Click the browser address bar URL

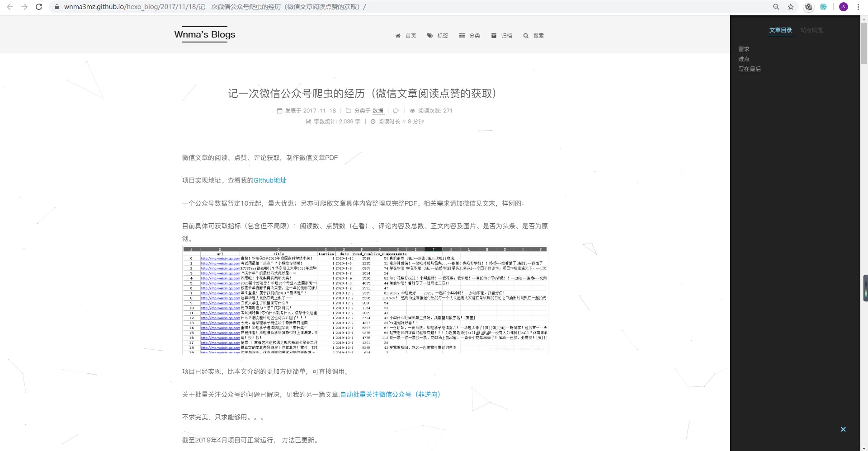(x=215, y=7)
